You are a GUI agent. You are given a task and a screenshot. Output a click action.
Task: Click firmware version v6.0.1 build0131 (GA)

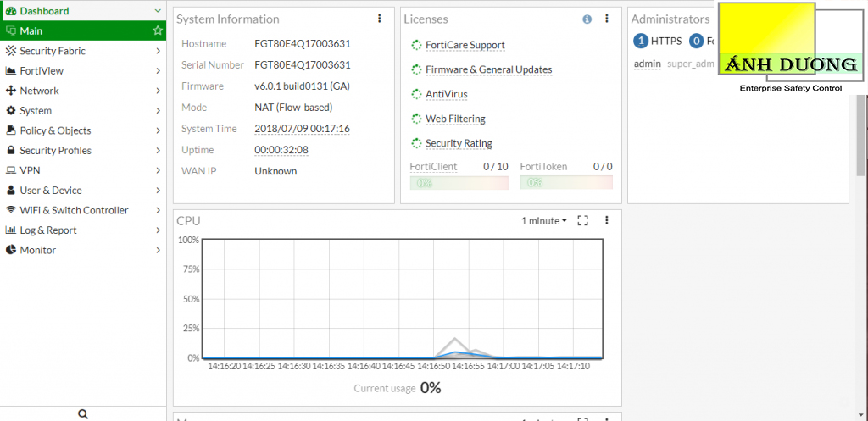click(303, 86)
